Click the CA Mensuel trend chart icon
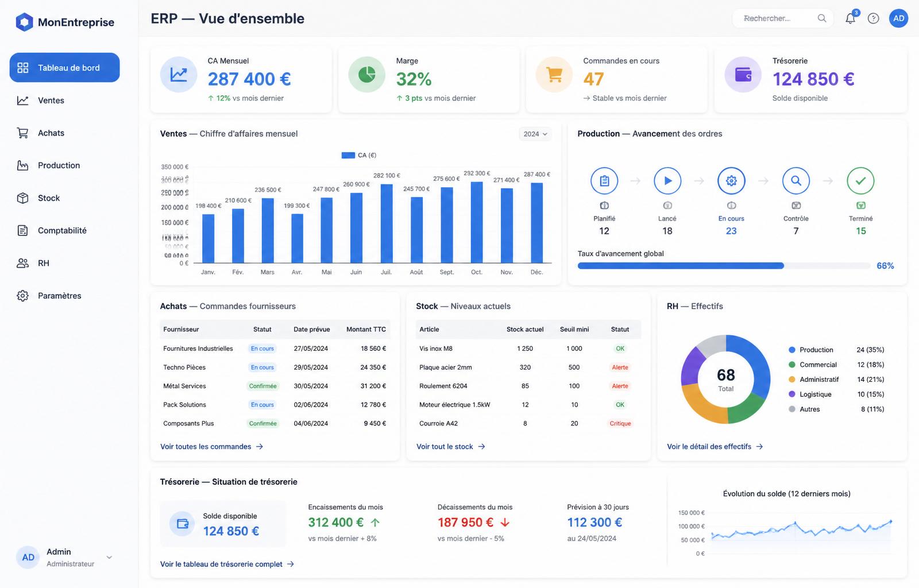 click(x=179, y=75)
